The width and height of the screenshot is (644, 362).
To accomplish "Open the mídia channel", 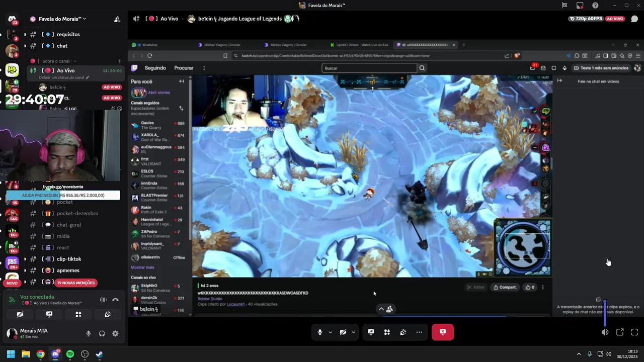I will pyautogui.click(x=63, y=236).
